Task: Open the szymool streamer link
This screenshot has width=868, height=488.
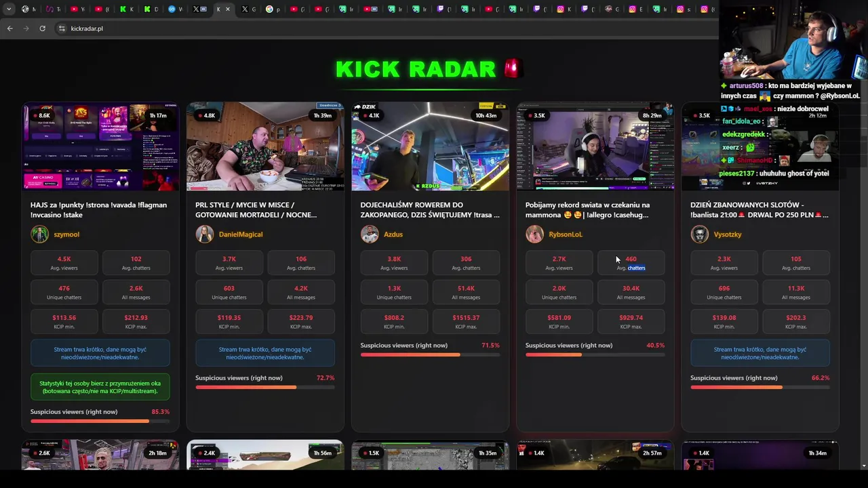Action: [x=66, y=235]
